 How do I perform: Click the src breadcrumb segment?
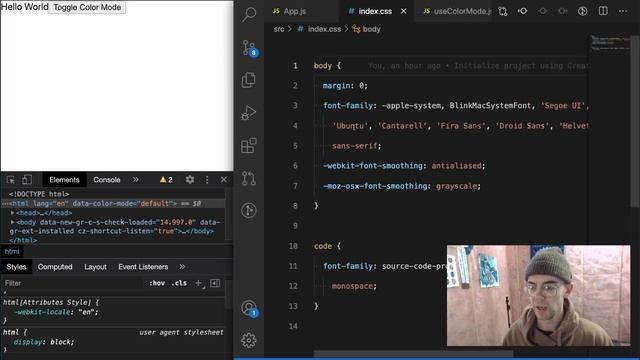tap(279, 29)
